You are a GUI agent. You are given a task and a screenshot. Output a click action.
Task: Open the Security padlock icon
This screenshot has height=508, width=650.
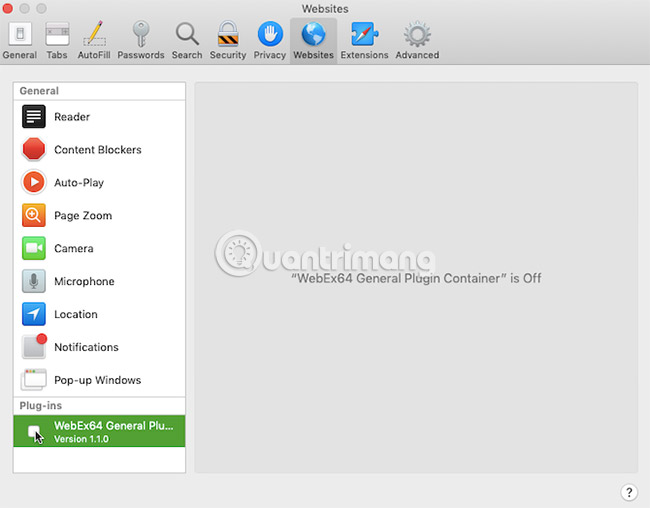[228, 34]
